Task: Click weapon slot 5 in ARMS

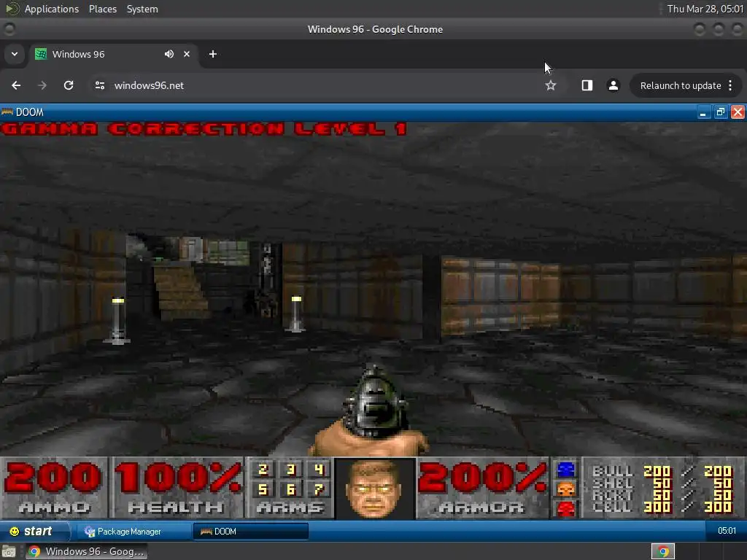Action: click(263, 489)
